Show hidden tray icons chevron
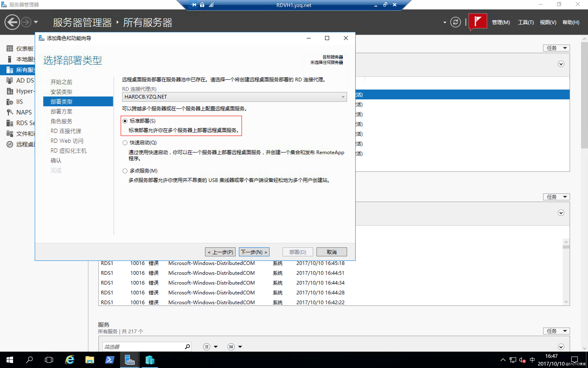The width and height of the screenshot is (588, 368). [503, 360]
